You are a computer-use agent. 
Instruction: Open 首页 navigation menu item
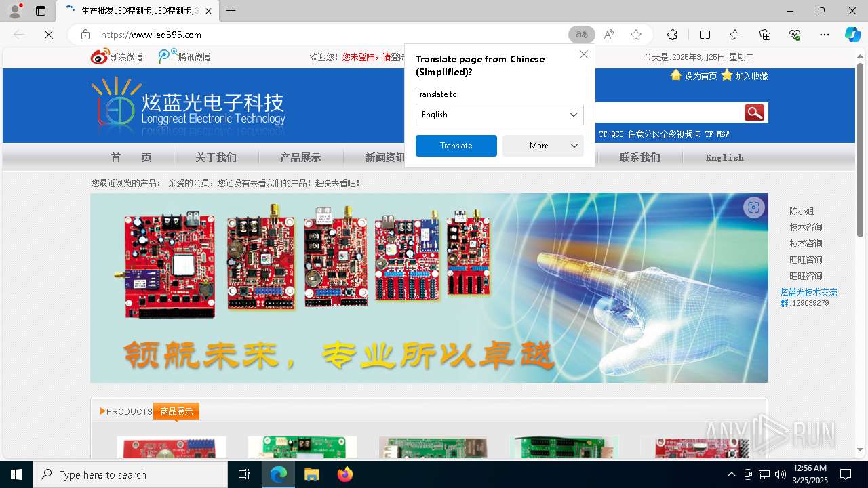pyautogui.click(x=132, y=157)
